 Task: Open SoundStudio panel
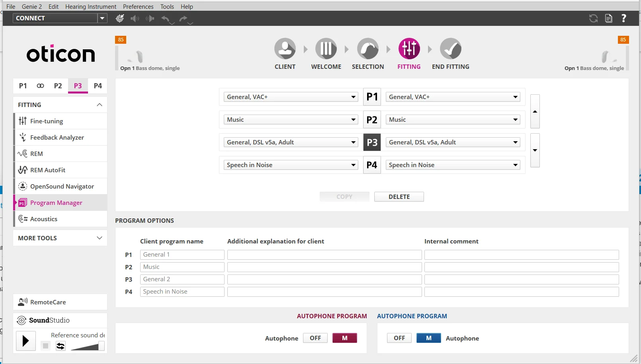coord(60,320)
